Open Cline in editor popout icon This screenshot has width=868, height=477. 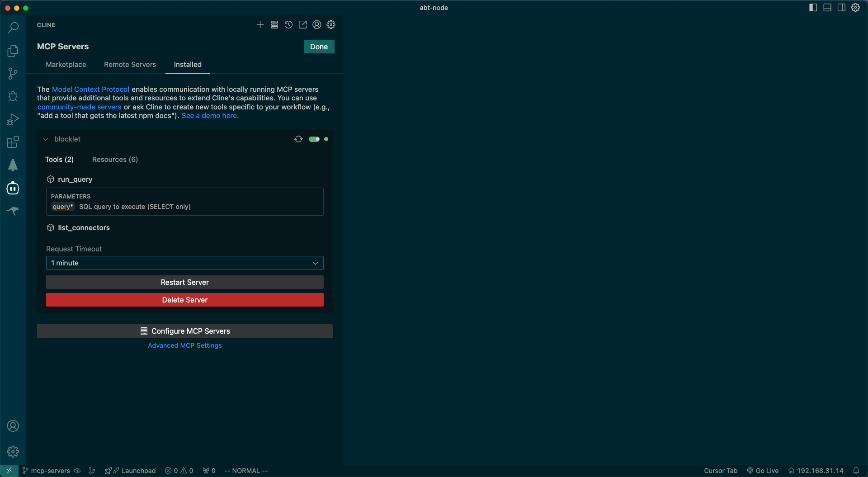coord(302,25)
